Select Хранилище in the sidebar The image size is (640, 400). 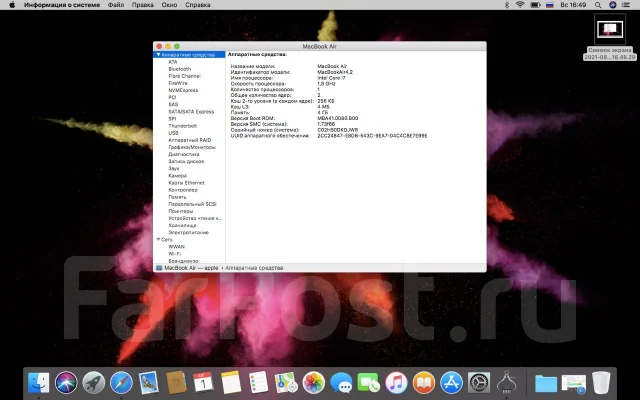[x=182, y=225]
